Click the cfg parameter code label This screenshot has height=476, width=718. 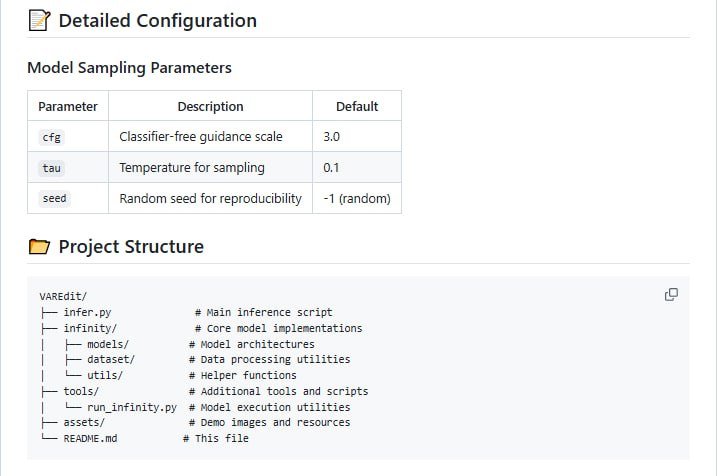[x=51, y=137]
